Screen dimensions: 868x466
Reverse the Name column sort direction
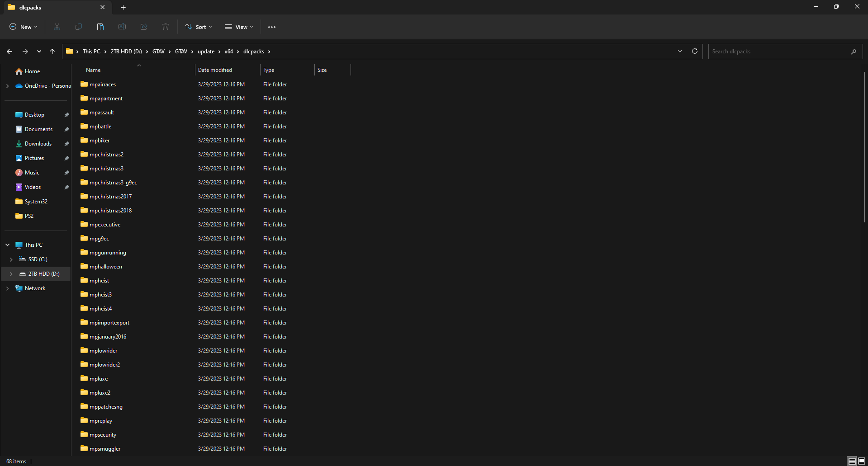coord(93,70)
